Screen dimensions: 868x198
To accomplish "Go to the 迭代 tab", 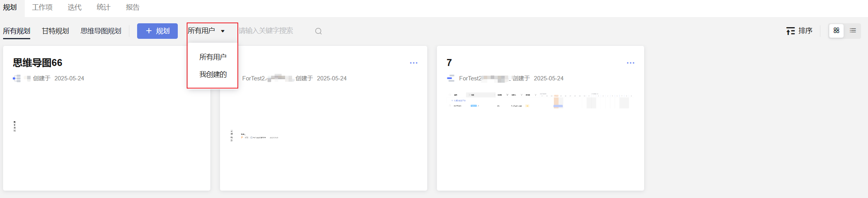I will (74, 7).
